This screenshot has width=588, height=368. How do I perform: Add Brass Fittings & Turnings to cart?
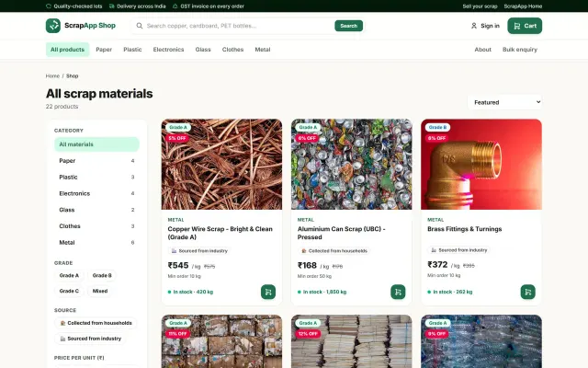tap(527, 292)
